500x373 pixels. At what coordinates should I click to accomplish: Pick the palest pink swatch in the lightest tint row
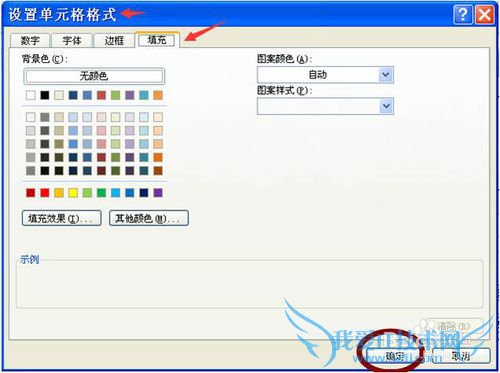point(101,117)
